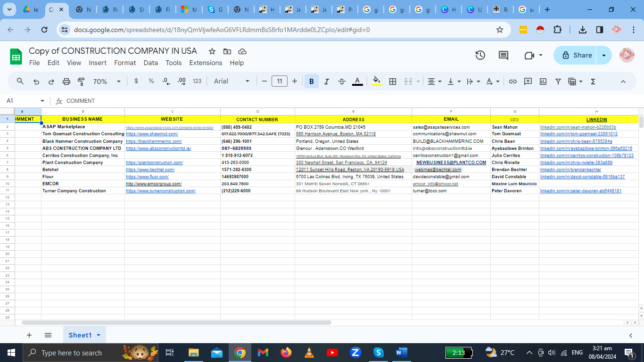Open version history

480,55
